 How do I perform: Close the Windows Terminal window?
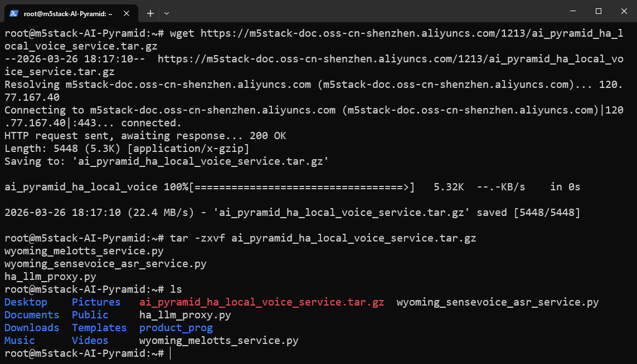pos(624,11)
